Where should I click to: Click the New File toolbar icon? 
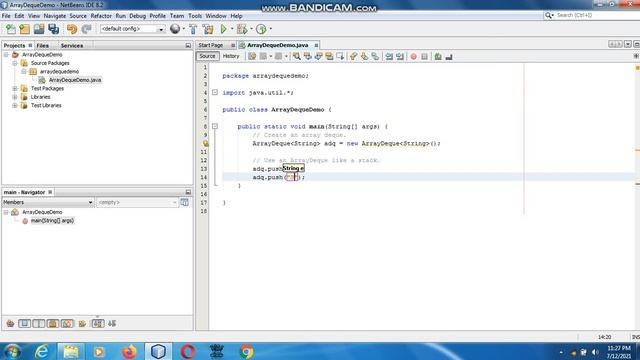(11, 29)
